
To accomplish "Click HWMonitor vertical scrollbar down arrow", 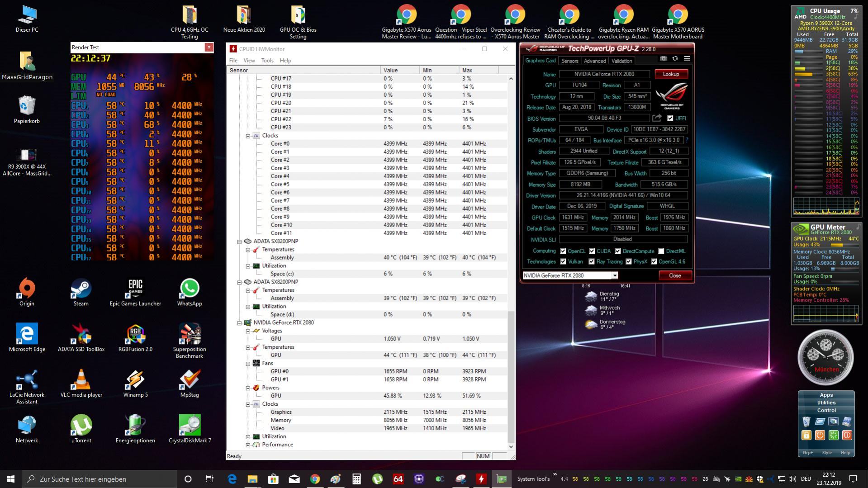I will (511, 447).
